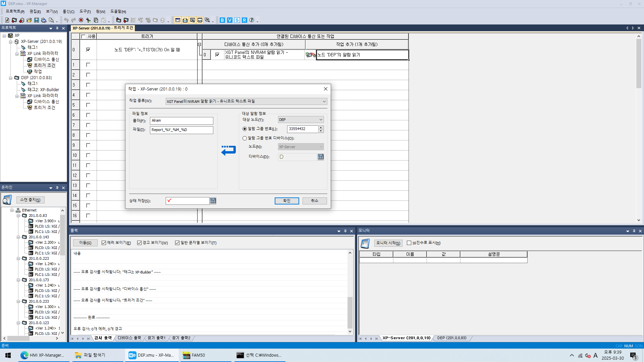Toggle the 16진수로 표시 checkbox in monitor panel

(409, 243)
